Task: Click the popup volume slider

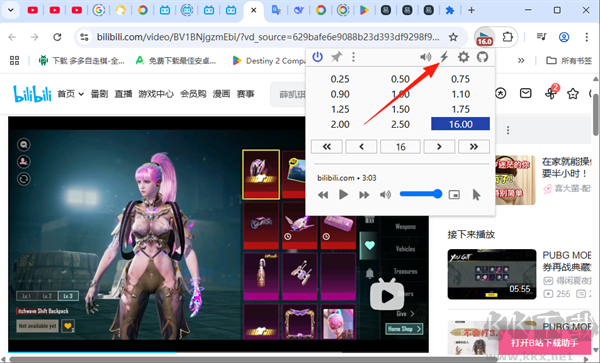Action: click(x=421, y=194)
